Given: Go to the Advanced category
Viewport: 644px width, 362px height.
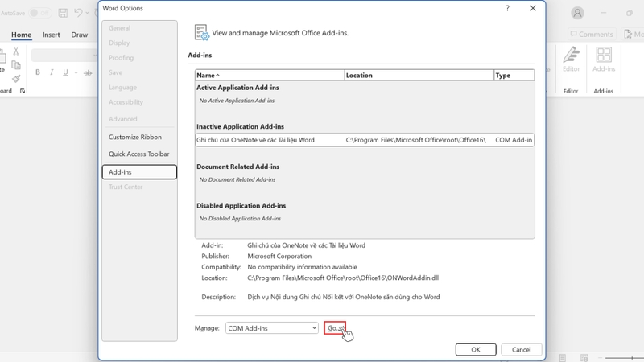Looking at the screenshot, I should coord(123,119).
